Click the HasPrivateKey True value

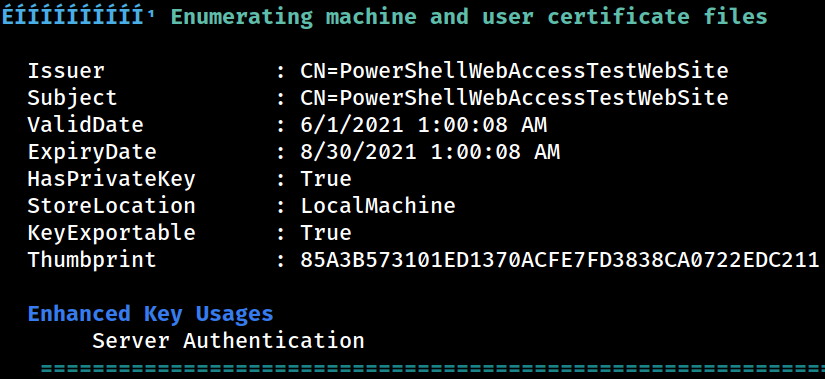pyautogui.click(x=326, y=179)
